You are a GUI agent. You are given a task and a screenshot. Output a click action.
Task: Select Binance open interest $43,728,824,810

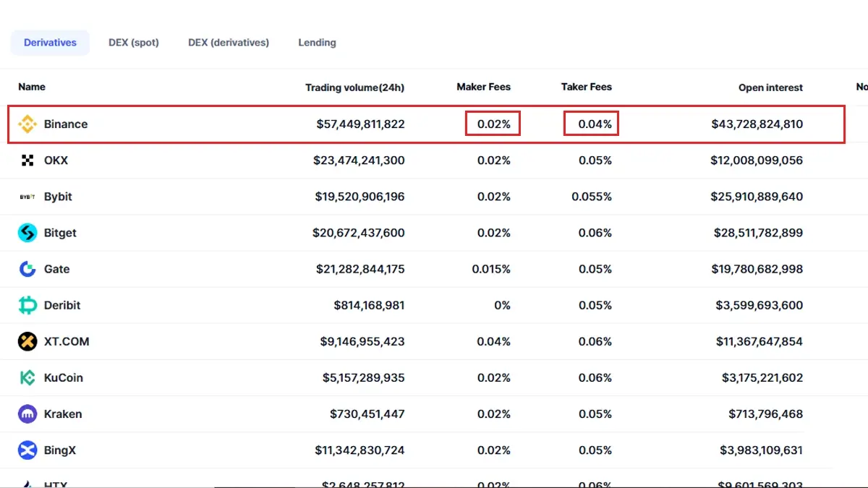[757, 124]
